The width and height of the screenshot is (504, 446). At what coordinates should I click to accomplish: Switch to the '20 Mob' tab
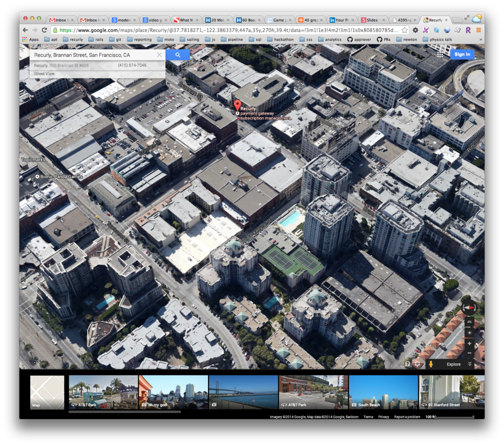coord(217,20)
